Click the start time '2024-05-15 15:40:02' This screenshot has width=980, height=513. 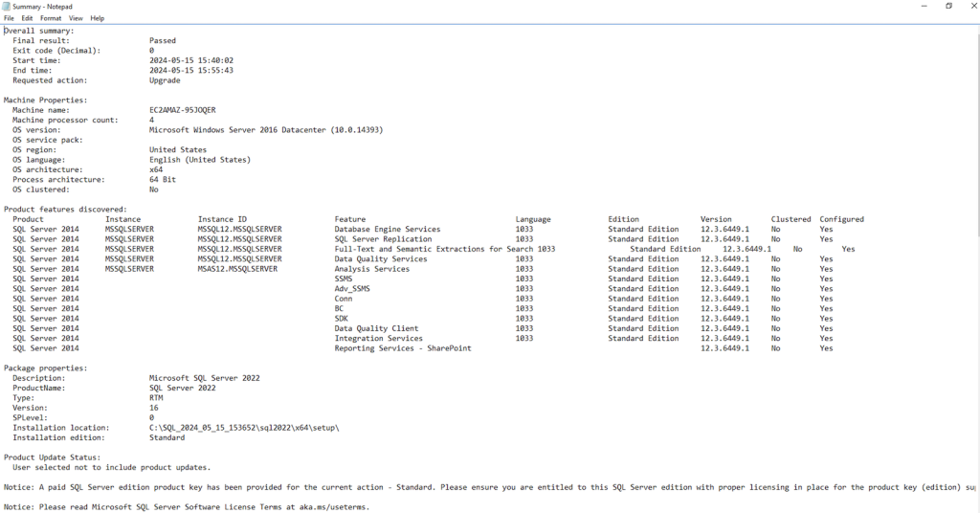(x=191, y=60)
